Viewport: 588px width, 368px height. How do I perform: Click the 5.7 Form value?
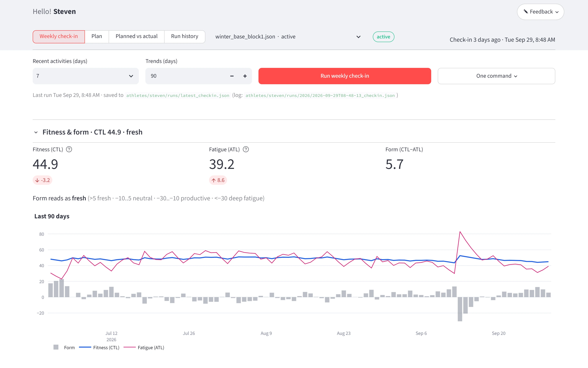tap(394, 164)
